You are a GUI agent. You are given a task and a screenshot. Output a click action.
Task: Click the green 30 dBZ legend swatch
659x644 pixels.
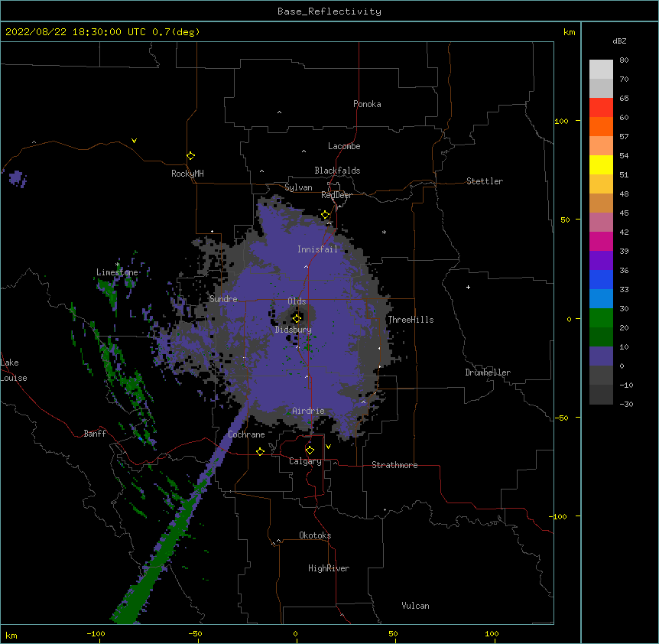pos(601,318)
